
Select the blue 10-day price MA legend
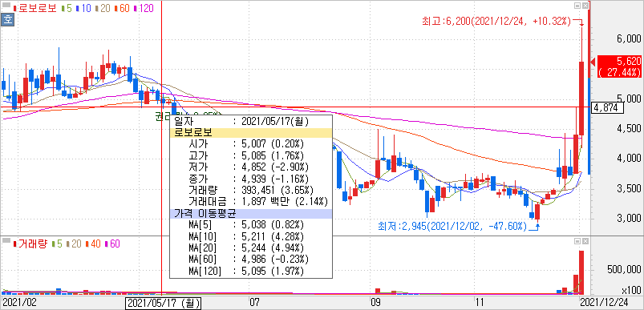pos(83,7)
